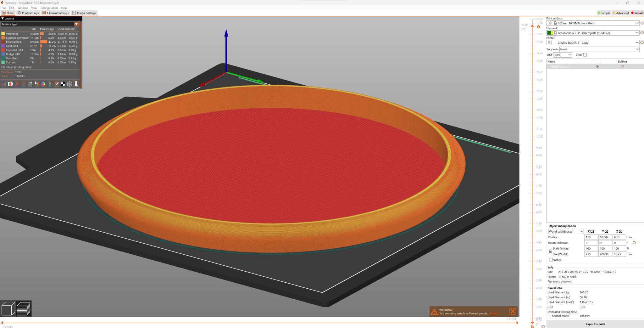The height and width of the screenshot is (328, 644).
Task: Click gear icon beside Printer preset
Action: tap(642, 42)
